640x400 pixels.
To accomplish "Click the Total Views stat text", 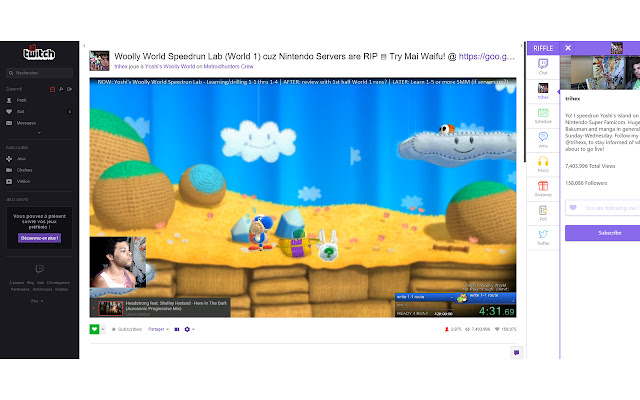I will point(590,166).
